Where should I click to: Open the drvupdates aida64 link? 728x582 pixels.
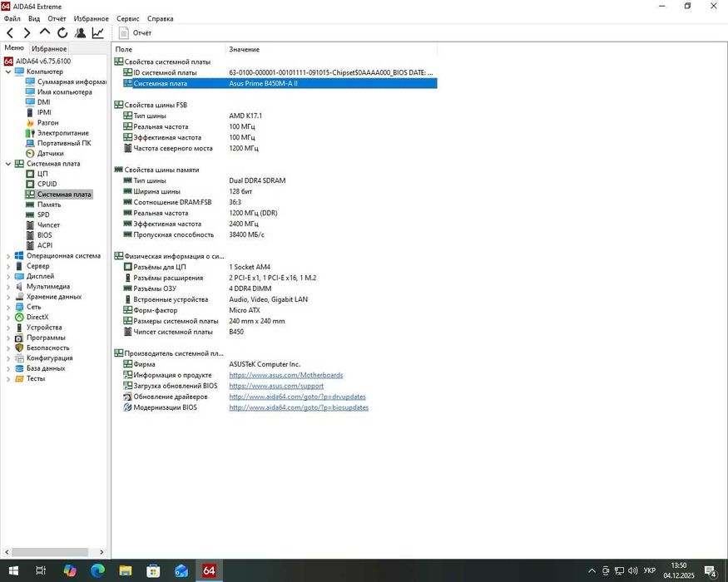(x=297, y=397)
